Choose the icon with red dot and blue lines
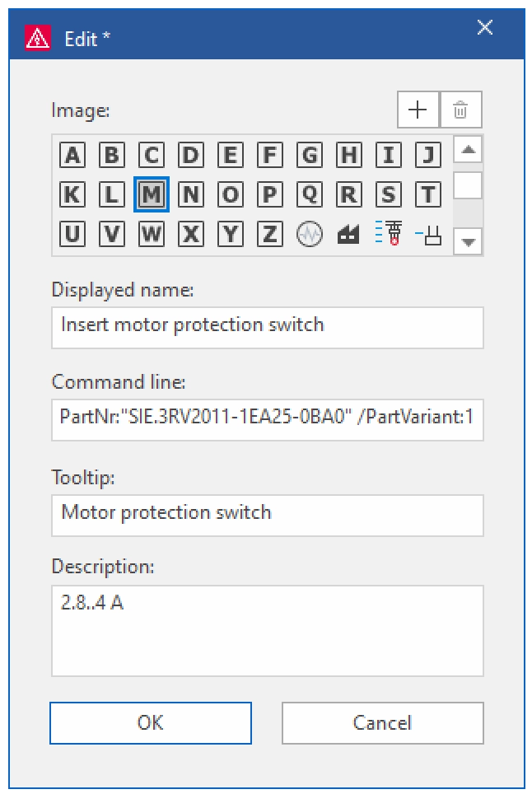The height and width of the screenshot is (794, 532). click(389, 233)
